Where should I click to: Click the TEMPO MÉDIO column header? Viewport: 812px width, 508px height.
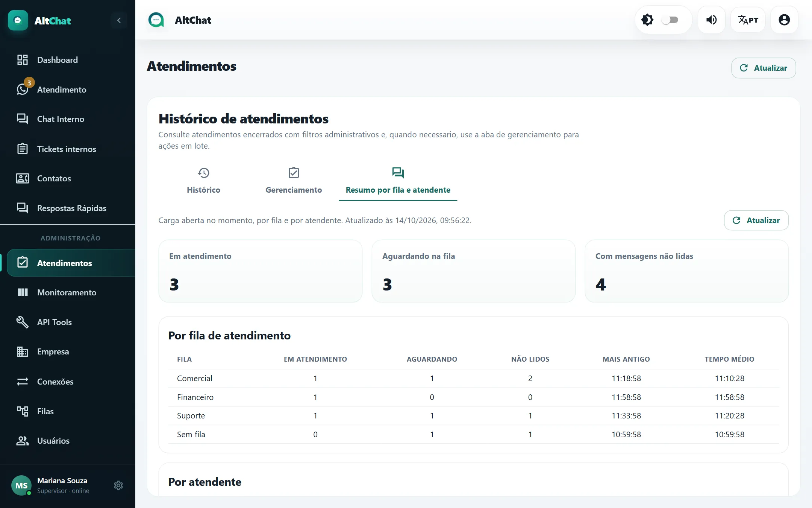pyautogui.click(x=729, y=359)
